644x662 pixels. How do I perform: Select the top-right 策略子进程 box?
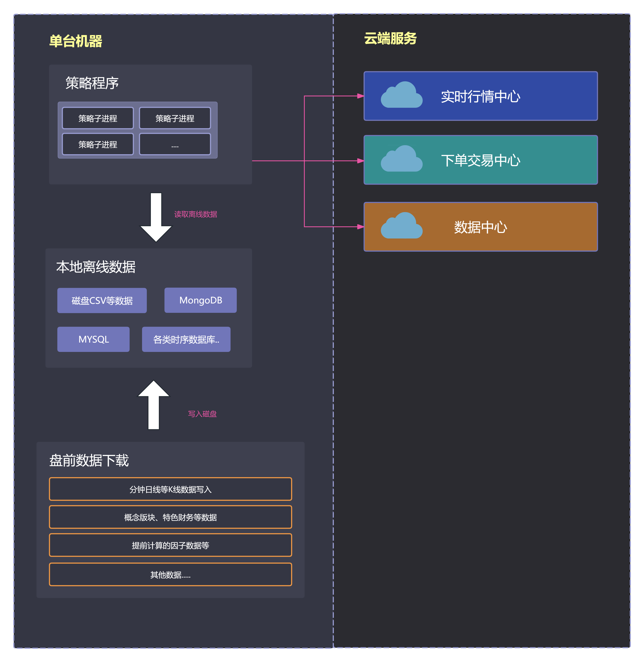coord(175,118)
